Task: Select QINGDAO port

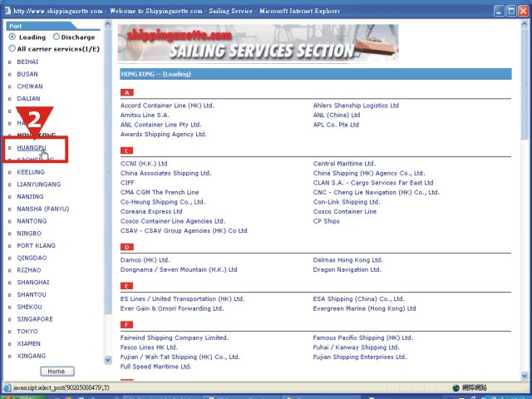Action: pyautogui.click(x=32, y=258)
